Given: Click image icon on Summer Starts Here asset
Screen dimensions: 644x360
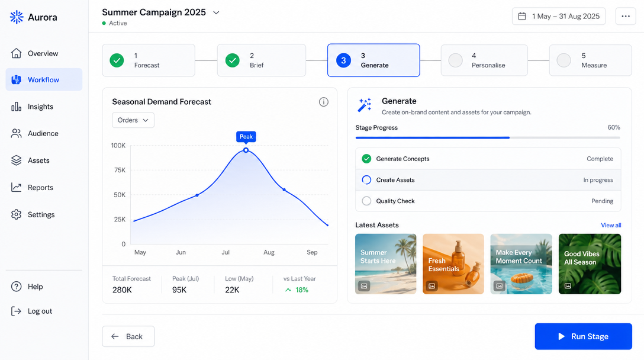Looking at the screenshot, I should click(x=364, y=285).
